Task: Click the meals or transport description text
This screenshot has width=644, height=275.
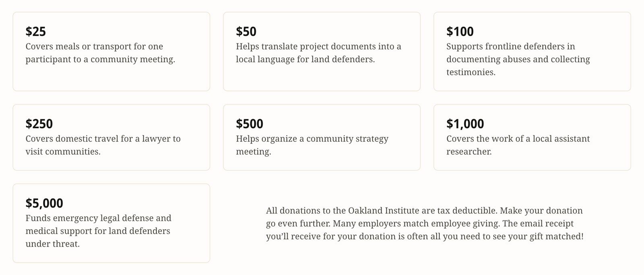Action: (x=100, y=53)
